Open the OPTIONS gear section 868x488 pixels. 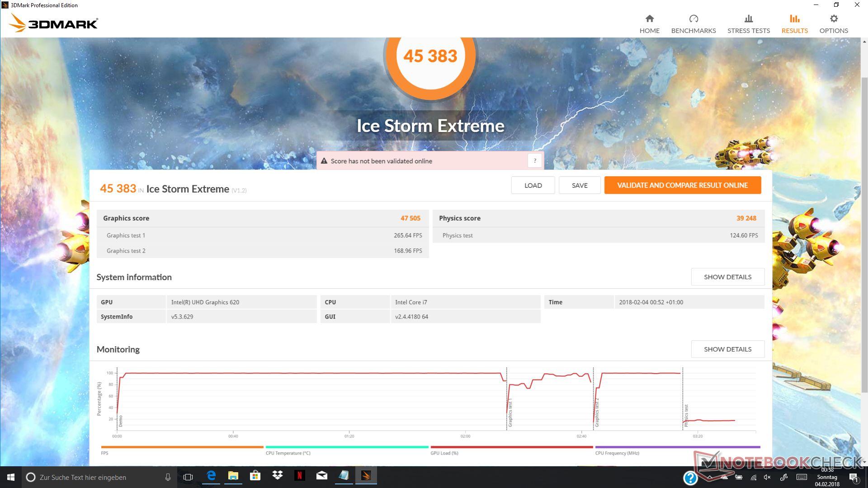[x=834, y=24]
